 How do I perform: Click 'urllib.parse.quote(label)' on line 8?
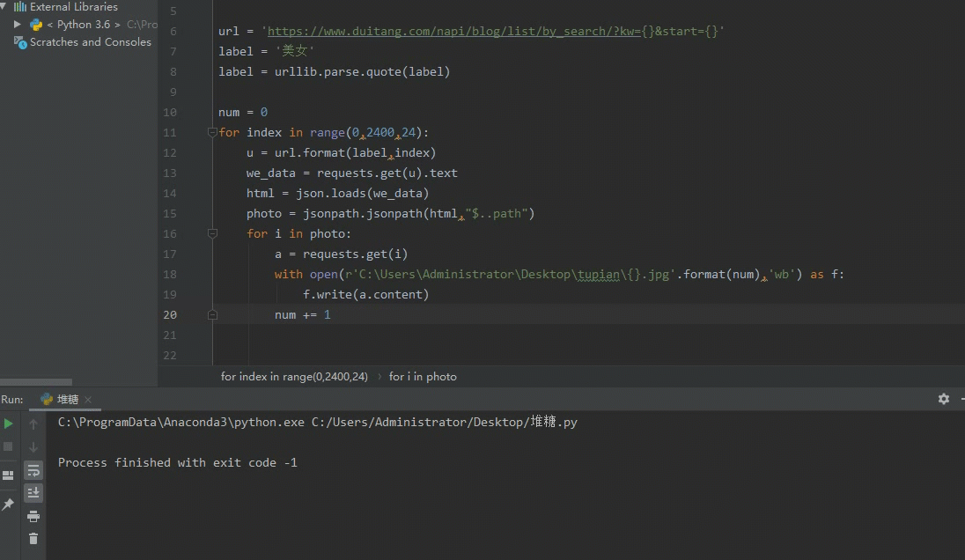click(x=363, y=71)
